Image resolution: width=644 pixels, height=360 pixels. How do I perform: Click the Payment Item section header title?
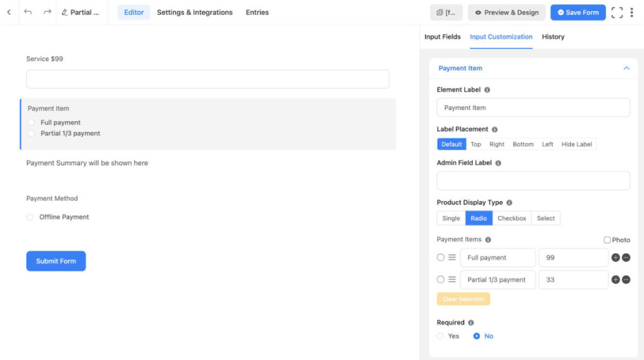[x=460, y=68]
